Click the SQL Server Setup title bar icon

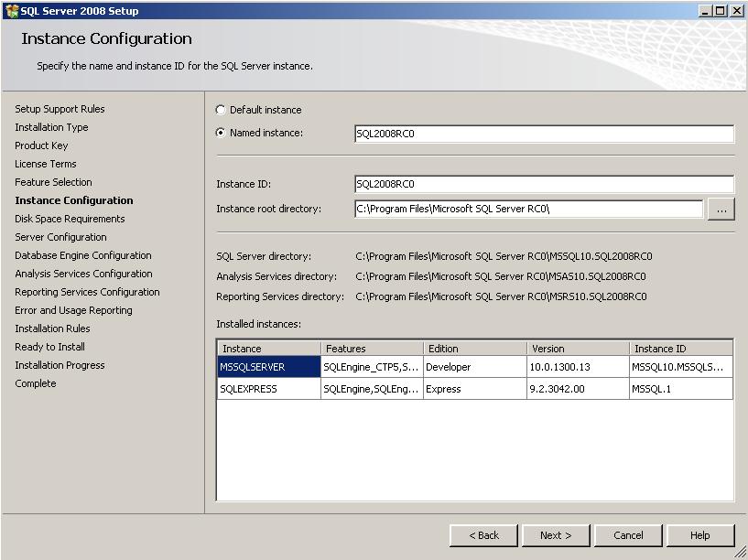(12, 10)
